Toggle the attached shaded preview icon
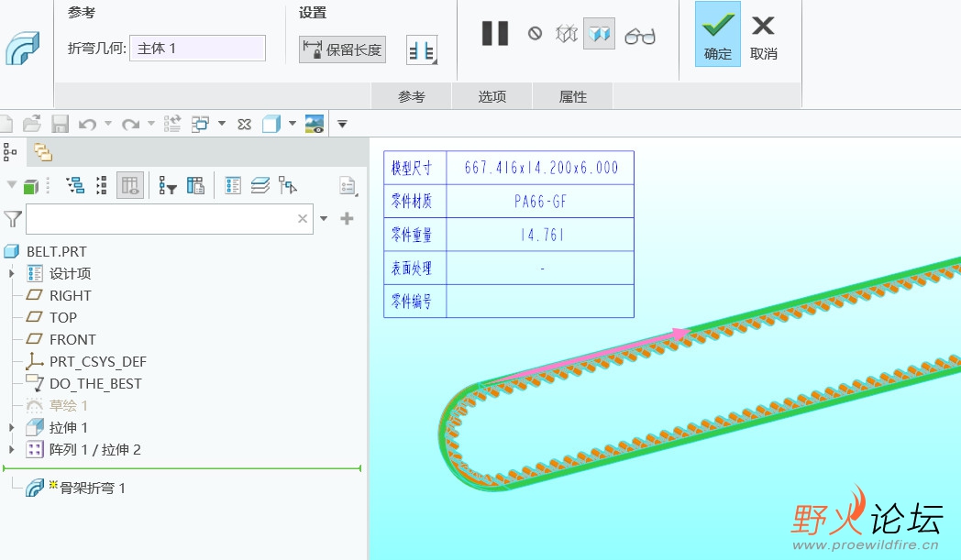This screenshot has height=560, width=961. 599,34
